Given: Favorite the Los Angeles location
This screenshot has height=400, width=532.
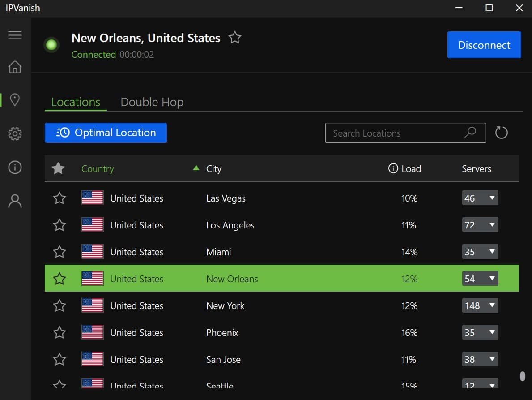Looking at the screenshot, I should (60, 225).
